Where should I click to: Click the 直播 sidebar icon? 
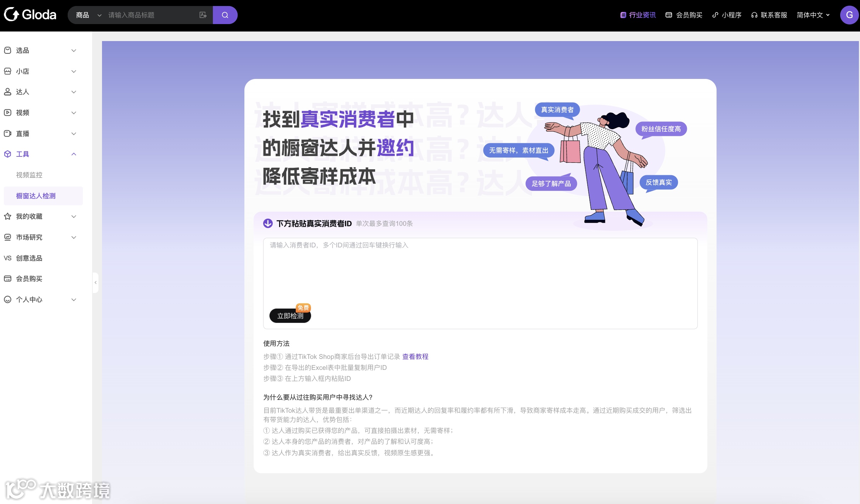[7, 133]
